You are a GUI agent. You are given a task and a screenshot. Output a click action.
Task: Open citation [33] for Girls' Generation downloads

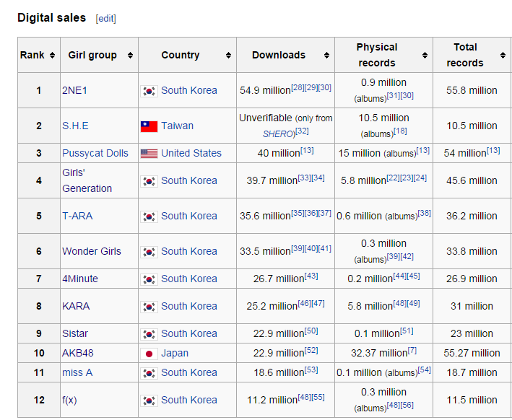click(304, 178)
